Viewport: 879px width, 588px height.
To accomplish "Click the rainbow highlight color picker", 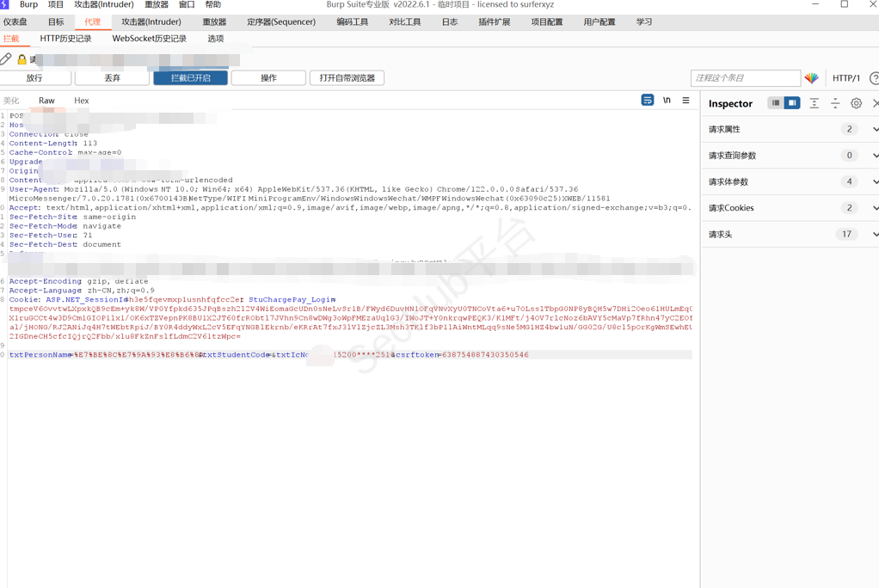I will click(811, 78).
